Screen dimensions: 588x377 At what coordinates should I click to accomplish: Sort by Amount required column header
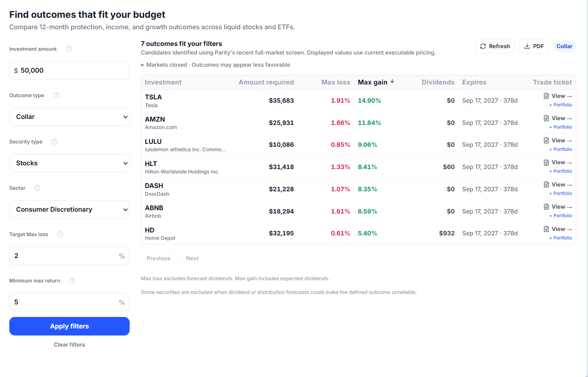click(266, 82)
